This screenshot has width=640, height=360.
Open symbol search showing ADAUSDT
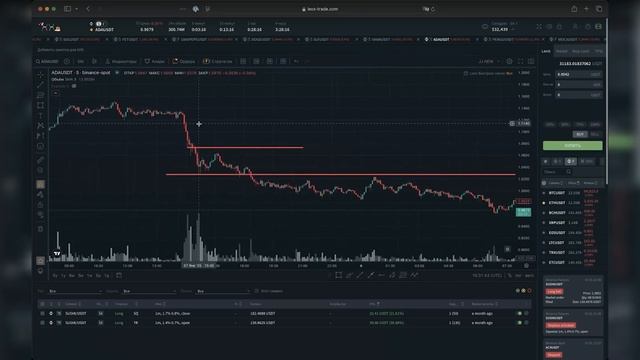(47, 61)
